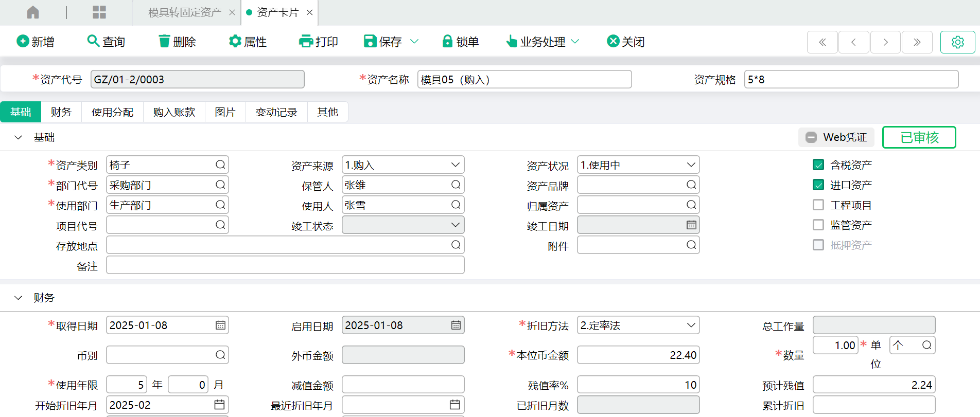Switch to the 使用分配 tab

(x=112, y=112)
